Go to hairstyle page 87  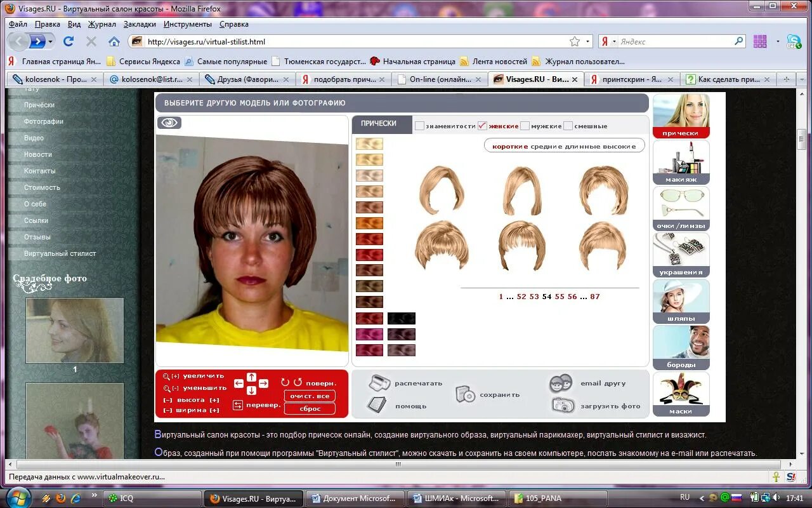coord(594,297)
